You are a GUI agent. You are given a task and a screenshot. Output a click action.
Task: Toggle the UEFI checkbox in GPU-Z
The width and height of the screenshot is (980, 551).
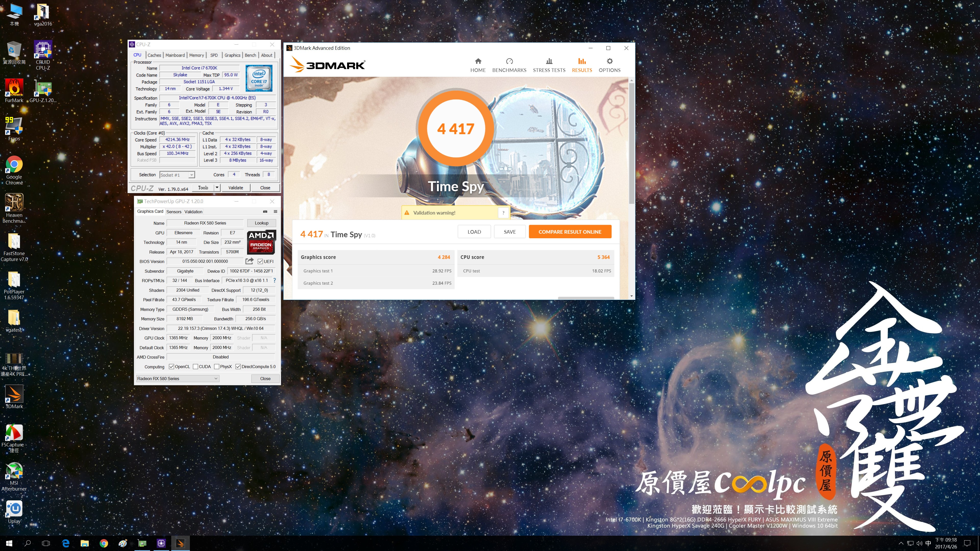pos(260,261)
